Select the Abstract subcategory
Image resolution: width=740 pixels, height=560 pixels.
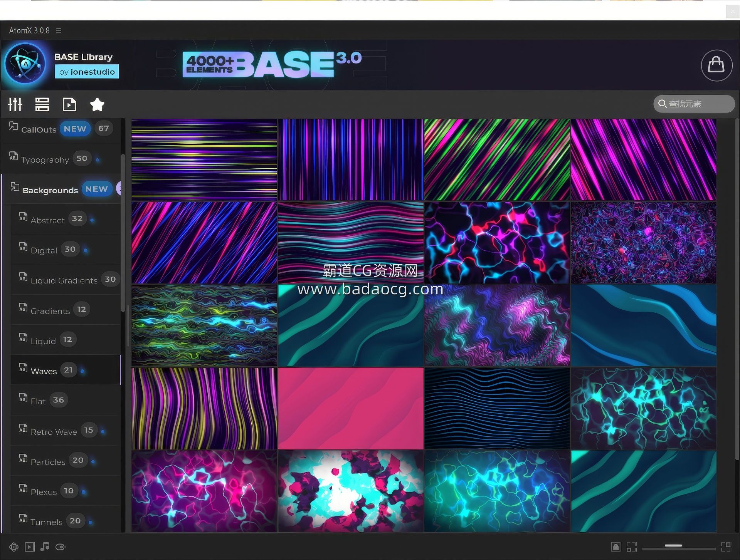[66, 219]
